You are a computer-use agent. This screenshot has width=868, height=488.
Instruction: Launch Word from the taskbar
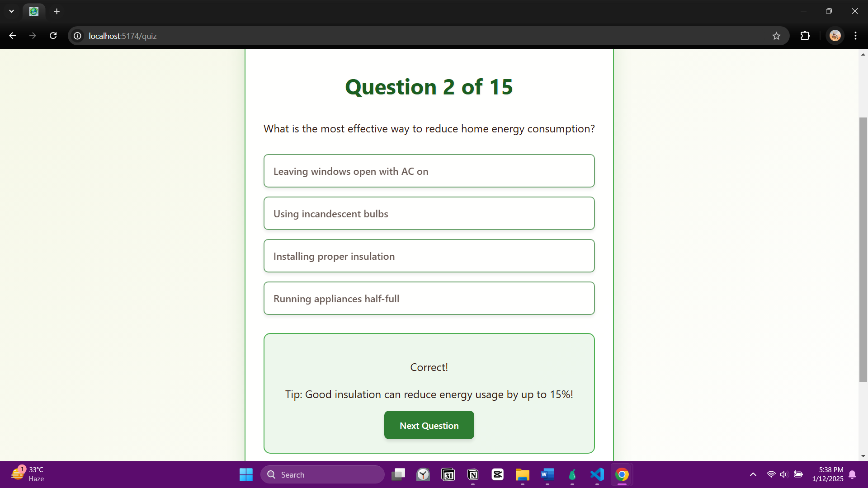(547, 474)
